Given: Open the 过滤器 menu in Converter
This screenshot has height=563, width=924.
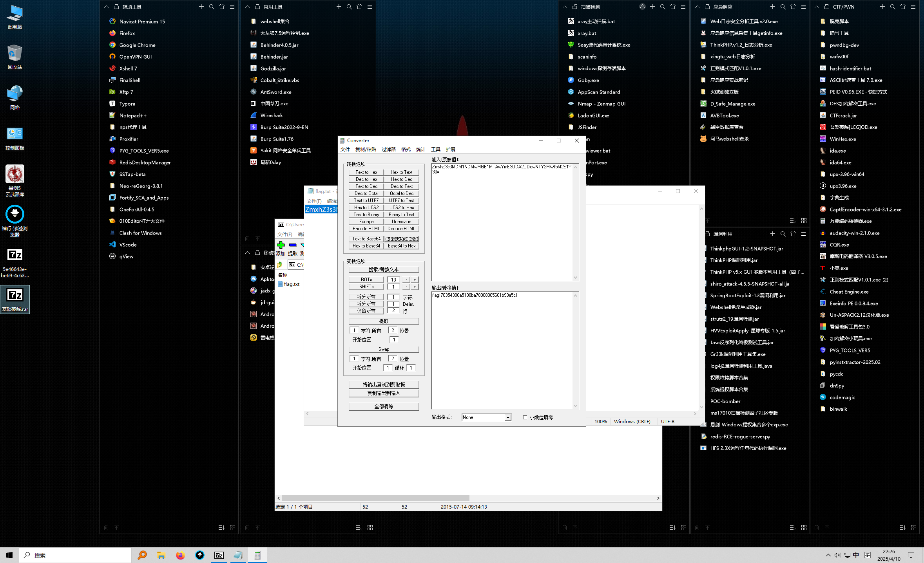Looking at the screenshot, I should [x=388, y=150].
